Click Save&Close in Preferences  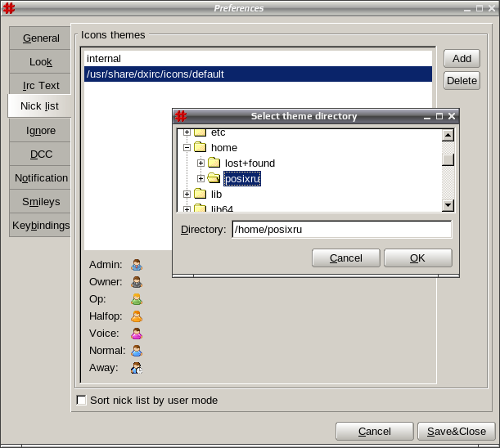(x=457, y=431)
